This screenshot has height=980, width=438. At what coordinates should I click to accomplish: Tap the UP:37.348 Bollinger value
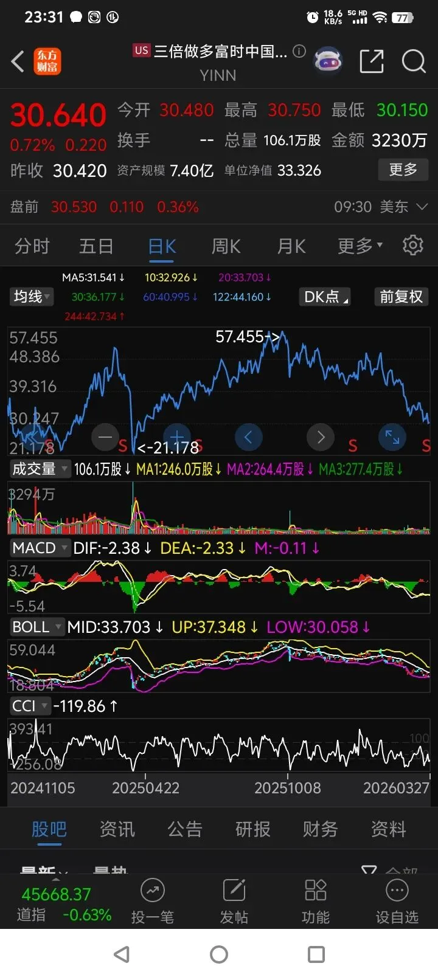215,627
